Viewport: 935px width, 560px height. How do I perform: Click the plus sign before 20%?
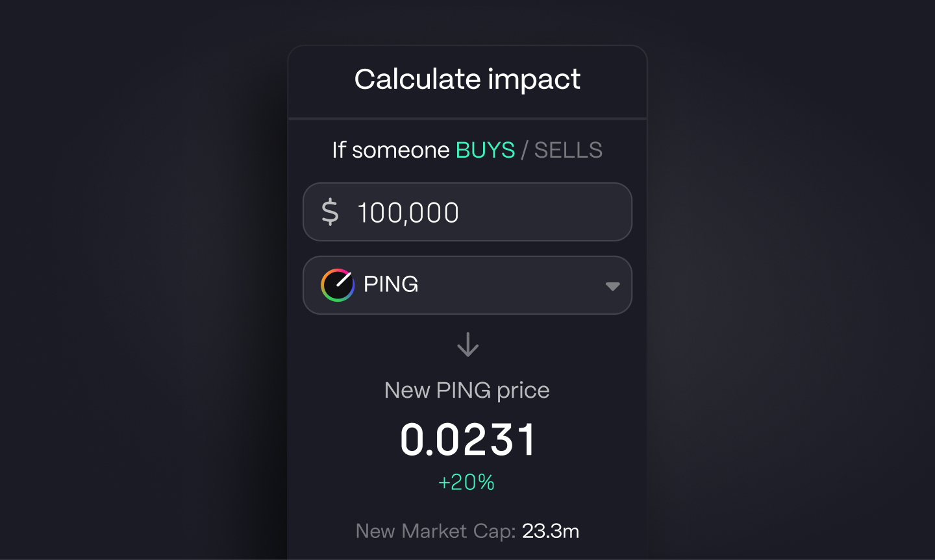click(444, 483)
